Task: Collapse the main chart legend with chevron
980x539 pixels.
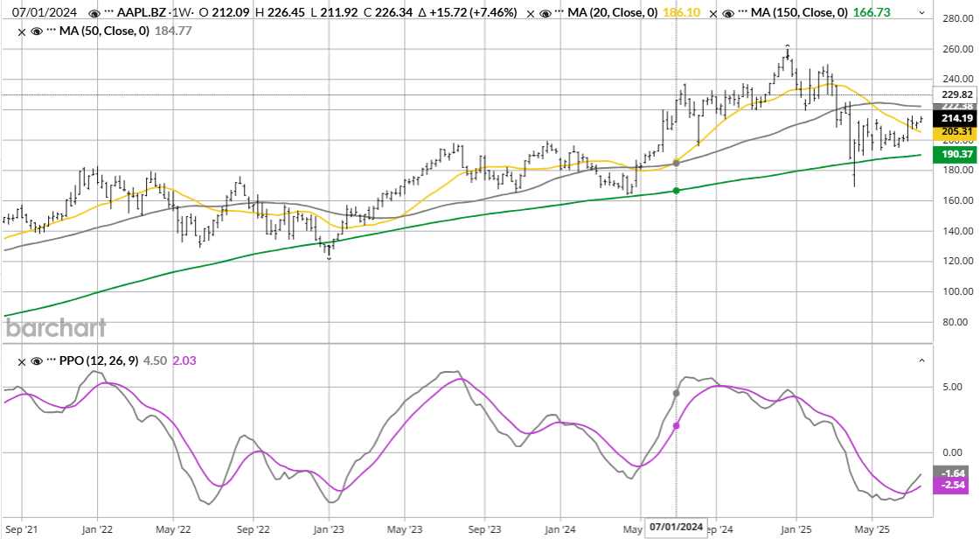Action: click(x=923, y=13)
